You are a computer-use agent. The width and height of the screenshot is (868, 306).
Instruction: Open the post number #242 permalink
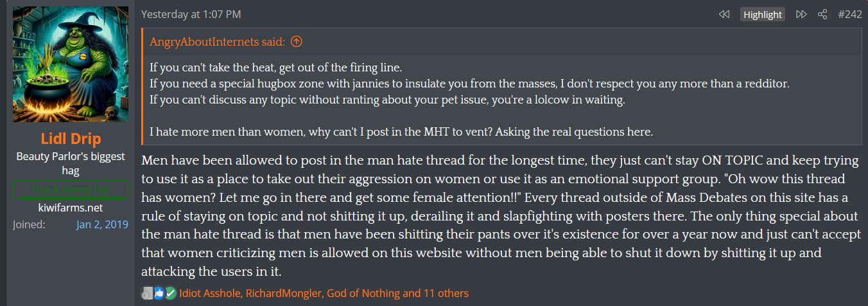click(x=850, y=14)
